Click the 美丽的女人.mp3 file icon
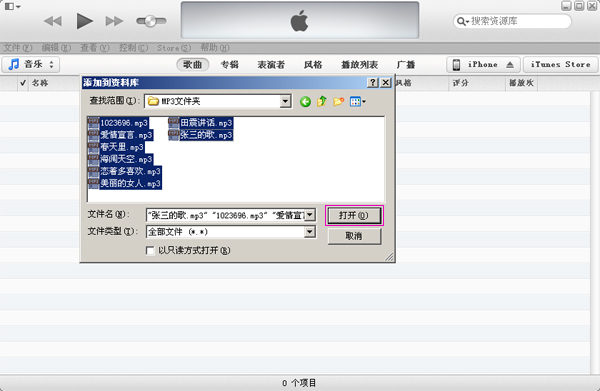This screenshot has height=391, width=600. pos(93,184)
